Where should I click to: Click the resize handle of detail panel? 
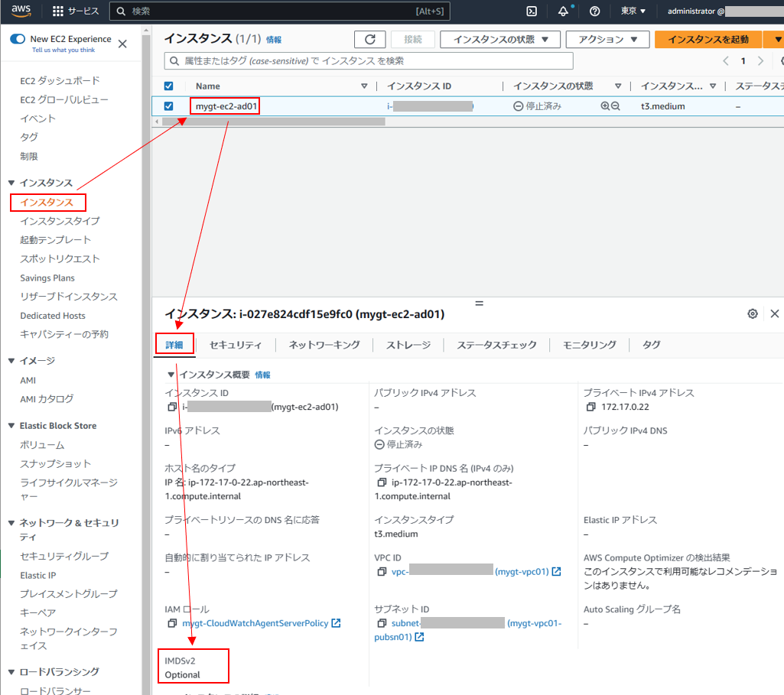tap(479, 304)
